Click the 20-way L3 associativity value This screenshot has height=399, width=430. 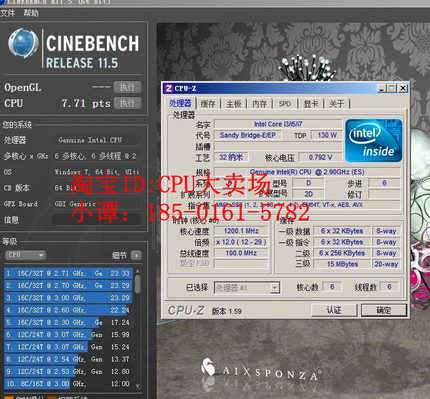(386, 264)
